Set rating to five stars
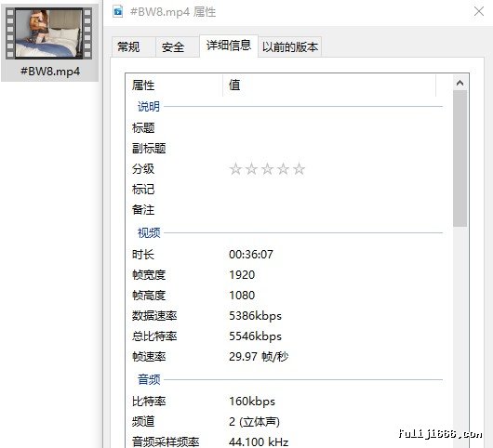The width and height of the screenshot is (493, 448). tap(299, 169)
